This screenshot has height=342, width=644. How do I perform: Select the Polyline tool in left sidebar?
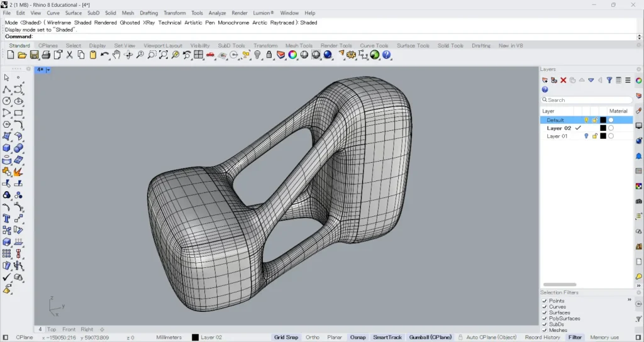(6, 89)
